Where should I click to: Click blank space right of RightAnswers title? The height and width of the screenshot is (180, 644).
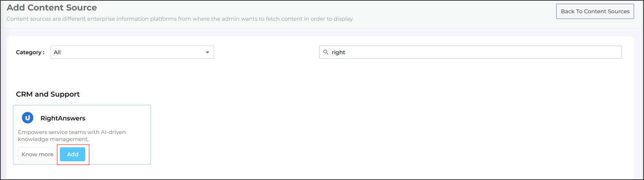point(117,118)
